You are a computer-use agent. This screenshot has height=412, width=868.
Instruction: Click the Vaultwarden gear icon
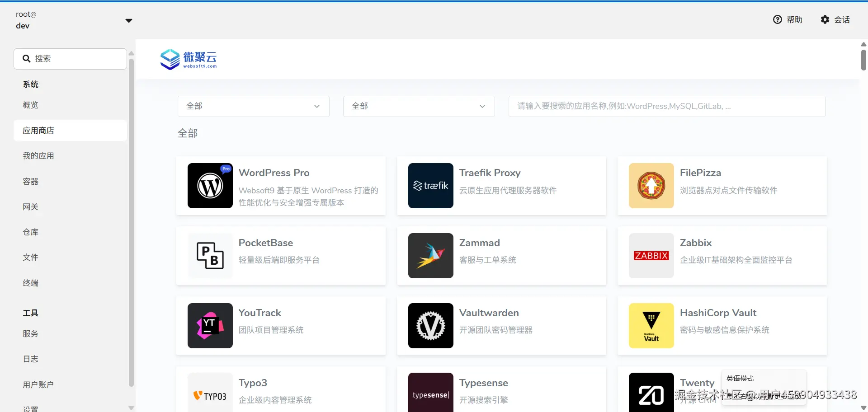click(431, 326)
